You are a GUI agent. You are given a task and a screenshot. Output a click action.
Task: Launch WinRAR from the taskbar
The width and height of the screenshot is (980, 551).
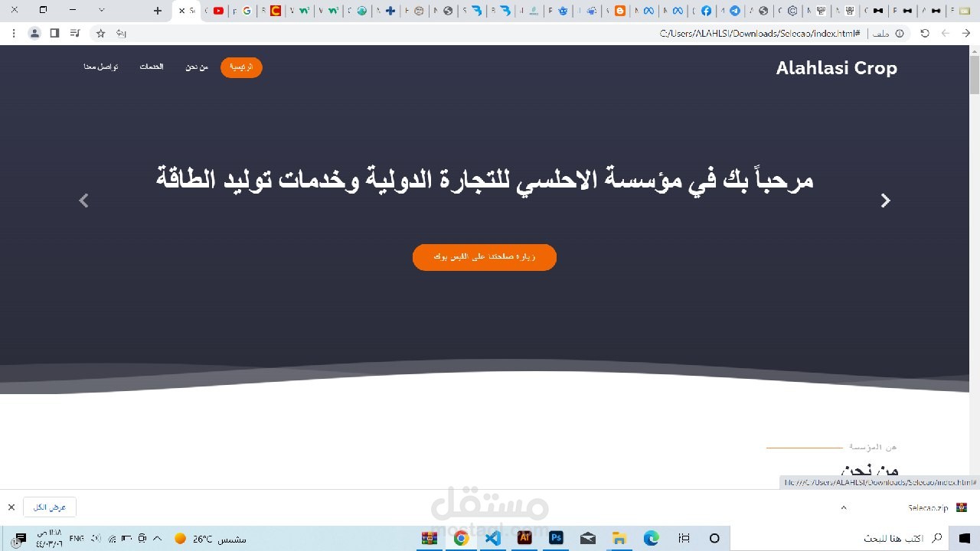(x=428, y=538)
